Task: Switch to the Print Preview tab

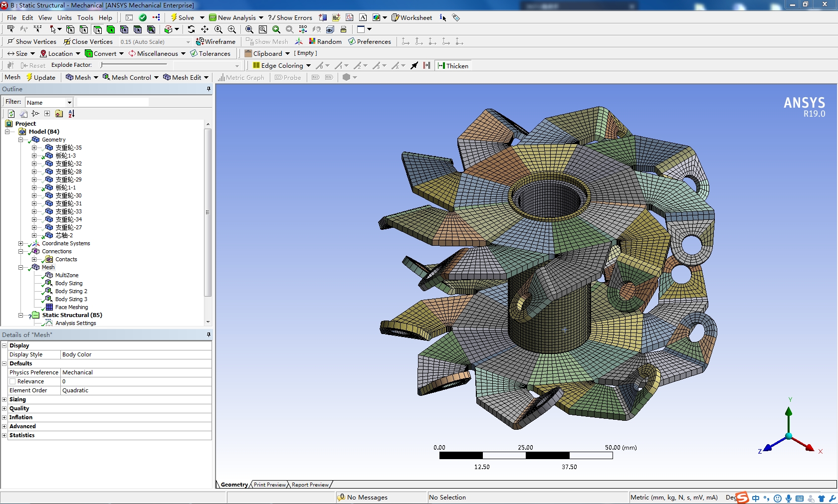Action: click(269, 485)
